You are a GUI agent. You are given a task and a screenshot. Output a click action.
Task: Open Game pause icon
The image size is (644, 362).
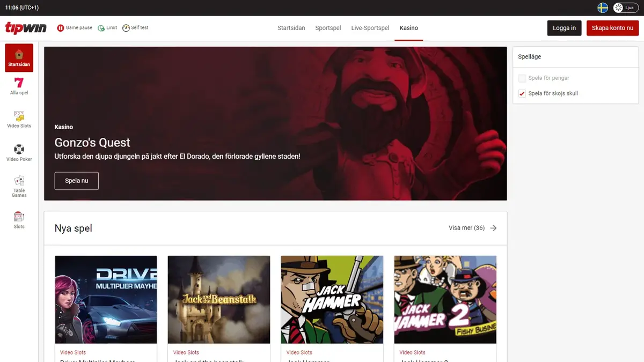tap(61, 28)
